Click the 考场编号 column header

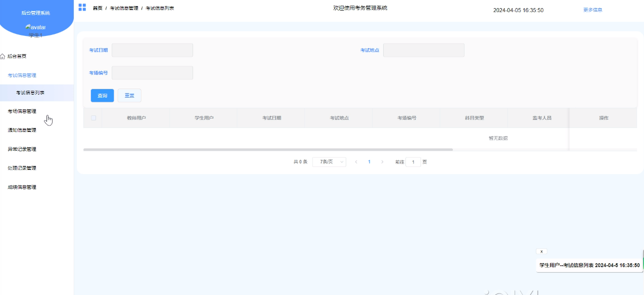click(407, 118)
